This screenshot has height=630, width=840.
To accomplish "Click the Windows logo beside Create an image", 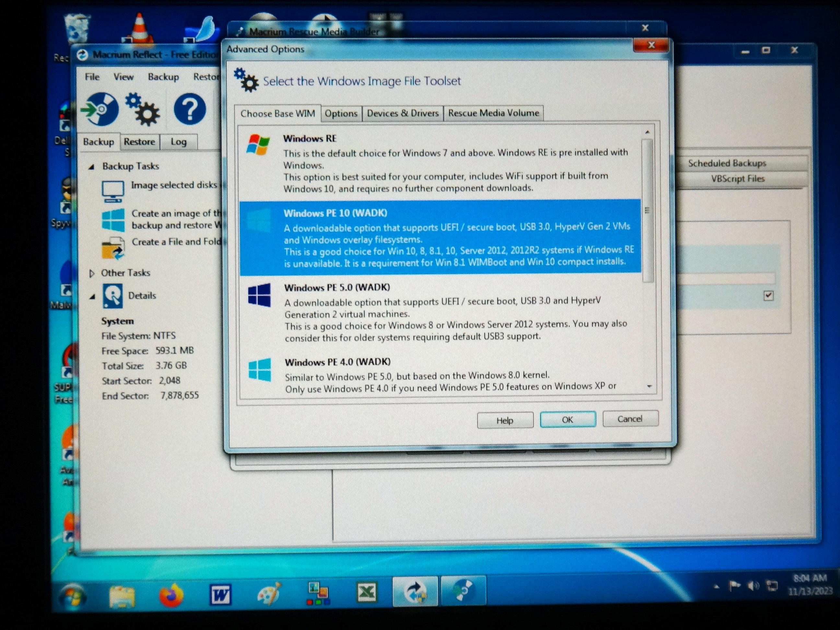I will point(113,220).
